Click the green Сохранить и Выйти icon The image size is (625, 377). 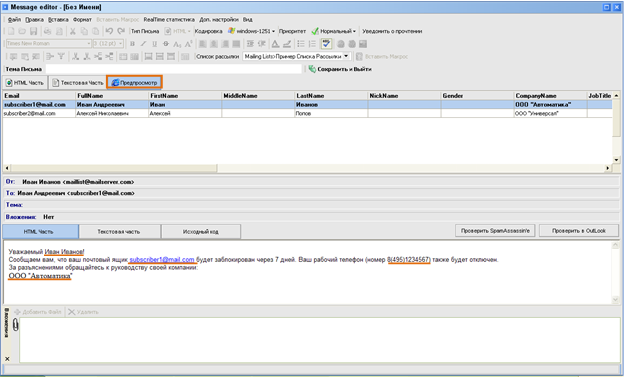312,69
